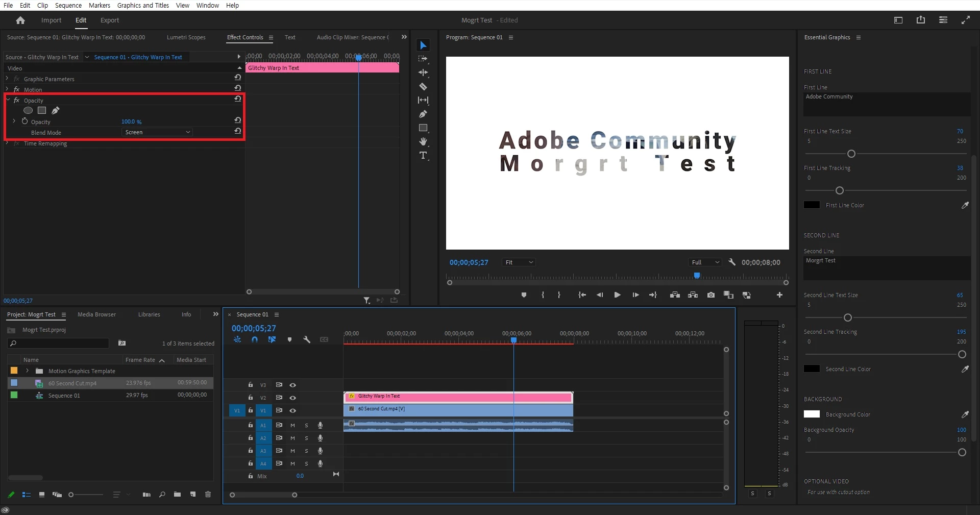Click the trash Clear icon in Project panel
The width and height of the screenshot is (980, 515).
pyautogui.click(x=208, y=494)
